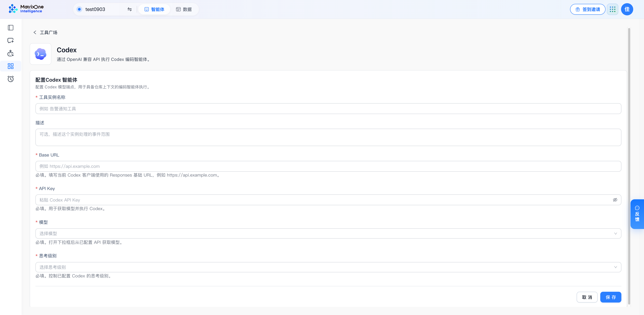The height and width of the screenshot is (315, 644).
Task: Open scheduled tasks clock icon
Action: click(x=10, y=79)
